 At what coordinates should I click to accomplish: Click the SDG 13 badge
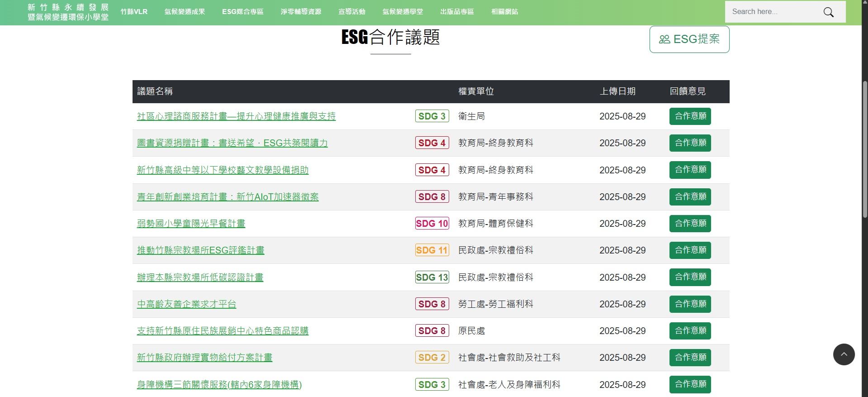[x=432, y=277]
